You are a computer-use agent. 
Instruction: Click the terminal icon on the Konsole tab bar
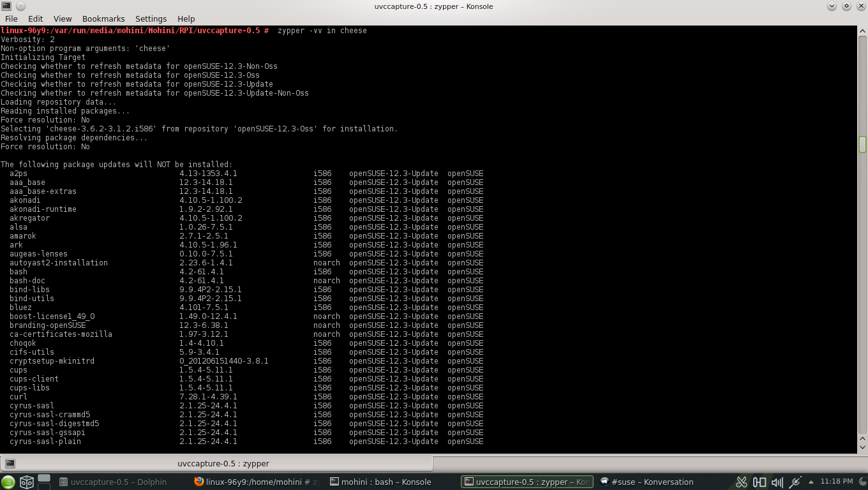[10, 463]
